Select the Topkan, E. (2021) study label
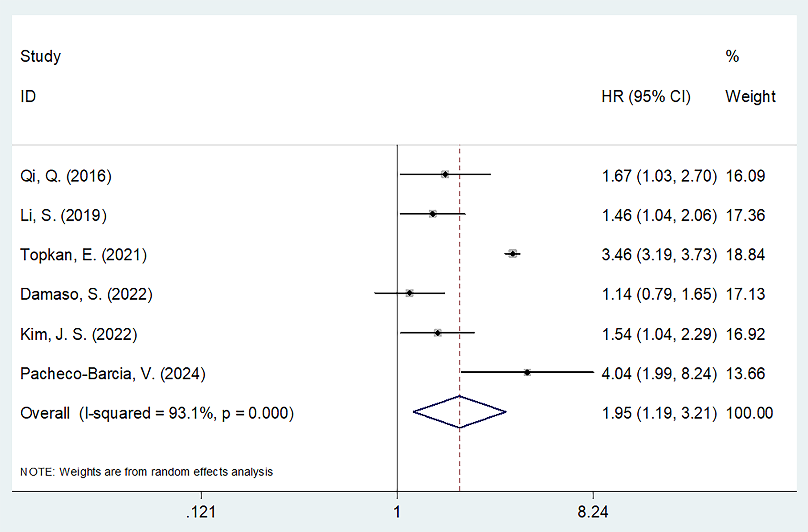The image size is (808, 532). (x=83, y=255)
